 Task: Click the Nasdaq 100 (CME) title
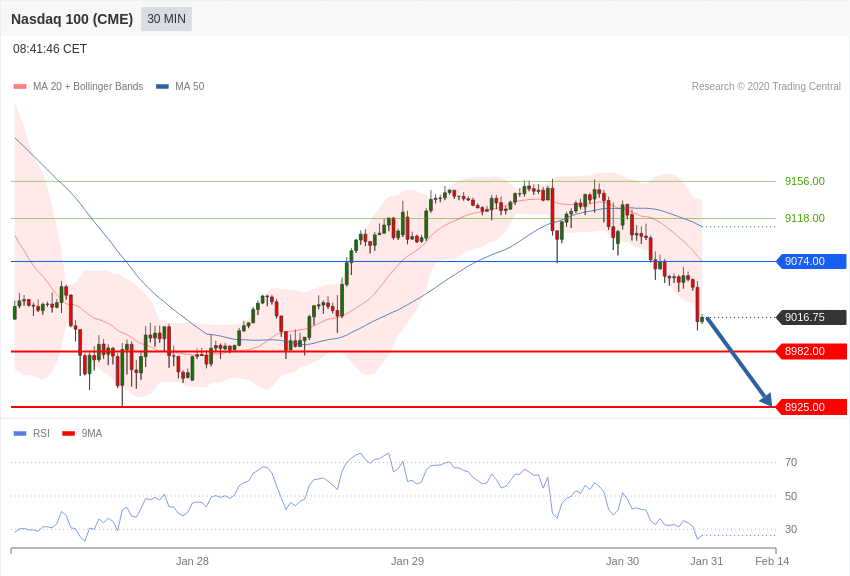(72, 19)
